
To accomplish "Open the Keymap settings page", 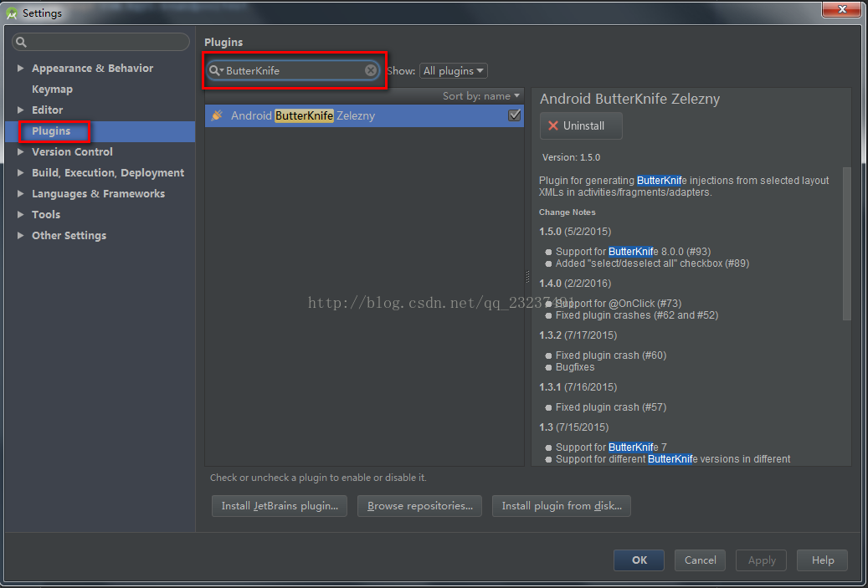I will click(52, 89).
